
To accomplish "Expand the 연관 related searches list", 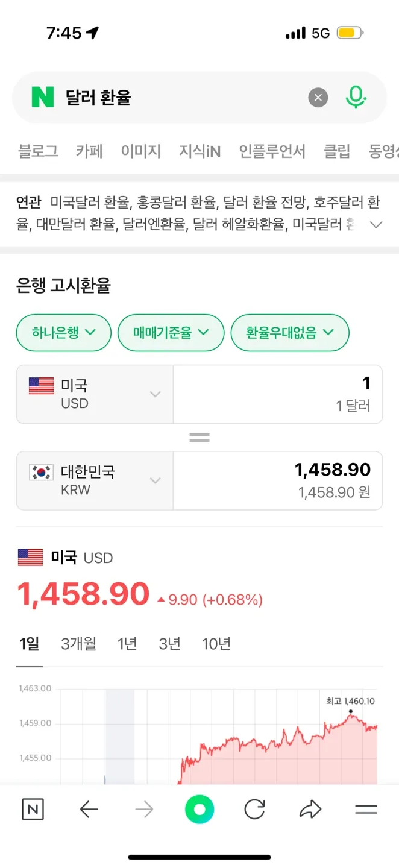I will (x=376, y=225).
